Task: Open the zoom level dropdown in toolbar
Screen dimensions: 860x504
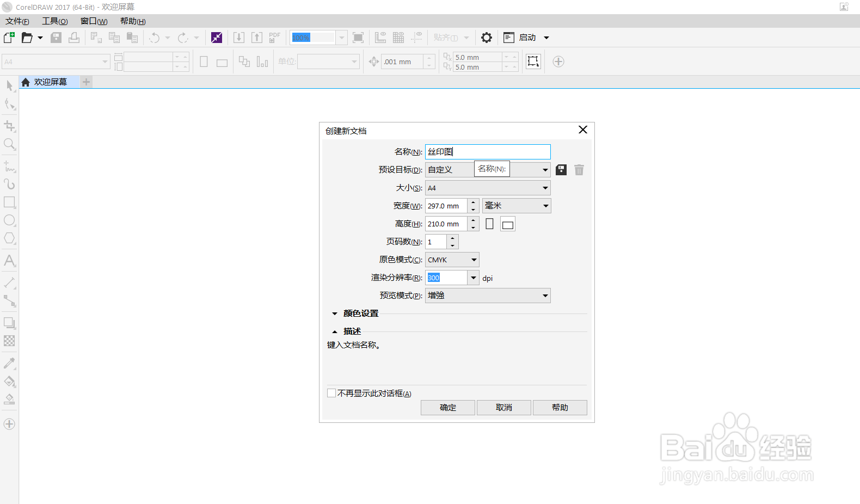Action: (342, 38)
